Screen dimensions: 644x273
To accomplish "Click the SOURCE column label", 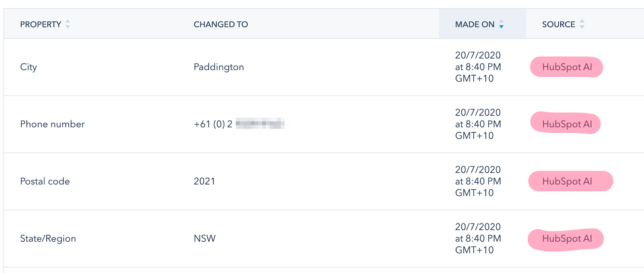I will [x=558, y=25].
